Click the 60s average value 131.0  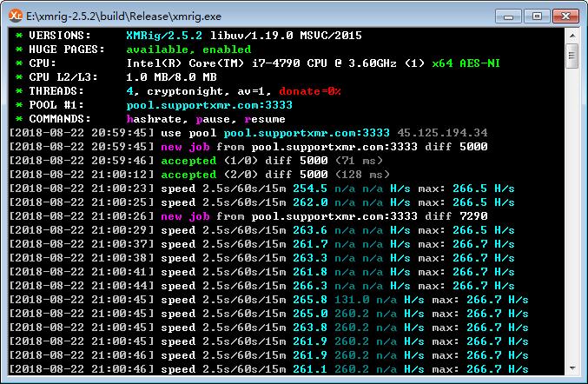click(352, 300)
